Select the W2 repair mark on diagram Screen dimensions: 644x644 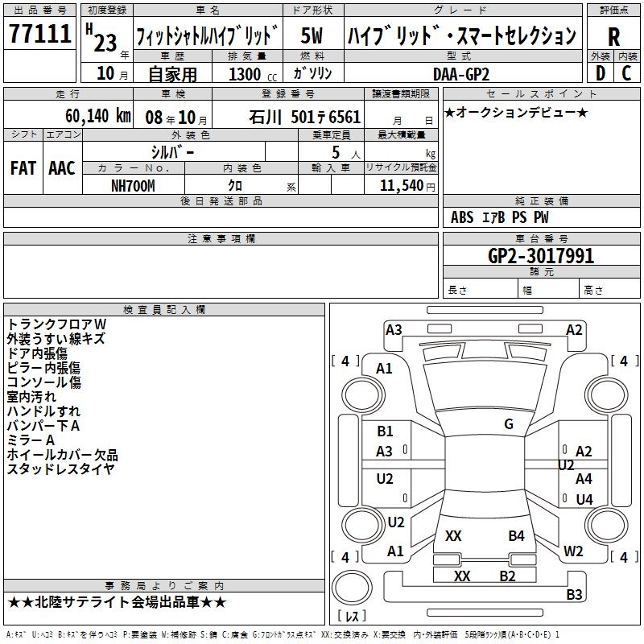[x=573, y=551]
